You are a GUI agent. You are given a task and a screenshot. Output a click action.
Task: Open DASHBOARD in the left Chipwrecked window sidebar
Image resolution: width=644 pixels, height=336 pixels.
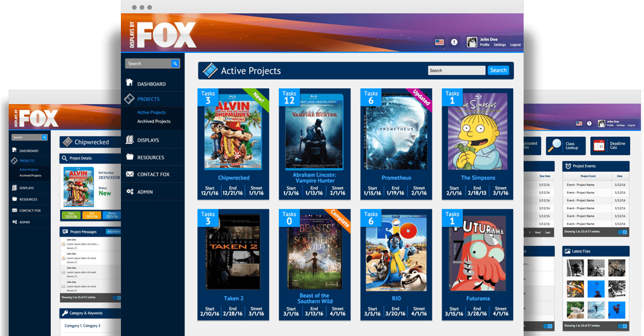pos(29,151)
